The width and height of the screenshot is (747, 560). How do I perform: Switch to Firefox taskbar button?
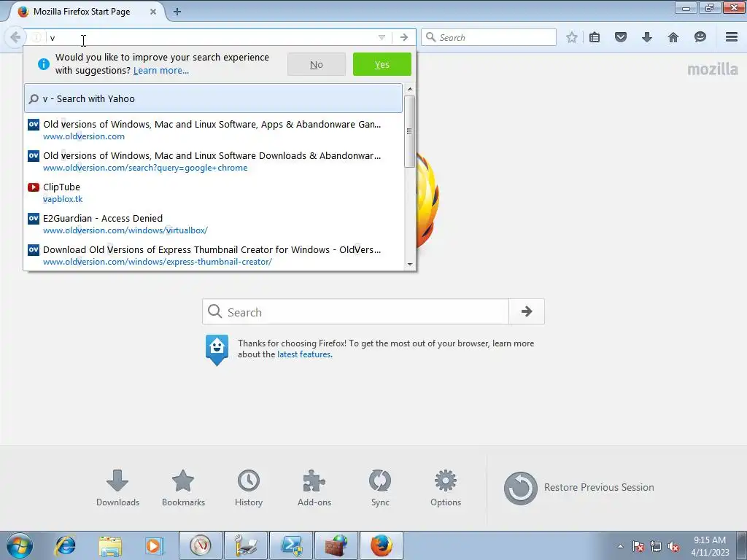pos(382,545)
